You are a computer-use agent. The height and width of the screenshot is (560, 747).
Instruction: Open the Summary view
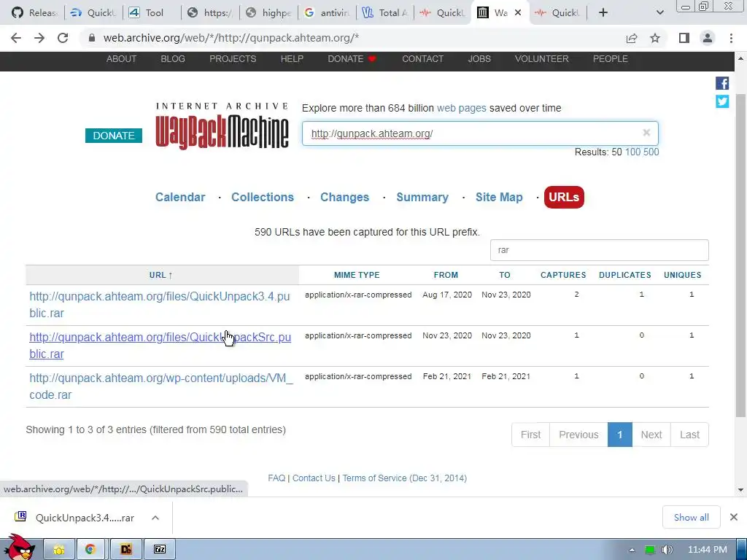(x=422, y=197)
